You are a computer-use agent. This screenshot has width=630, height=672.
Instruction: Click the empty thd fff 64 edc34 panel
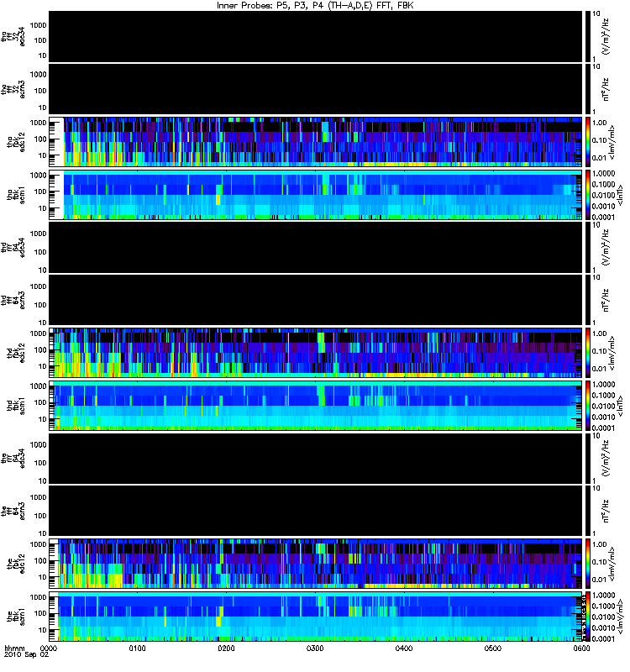(315, 247)
